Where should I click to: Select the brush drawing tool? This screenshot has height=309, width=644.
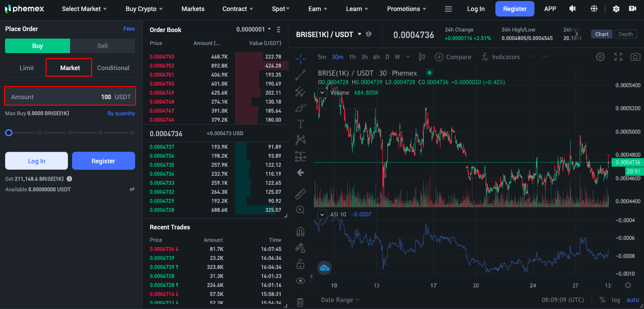(x=301, y=108)
